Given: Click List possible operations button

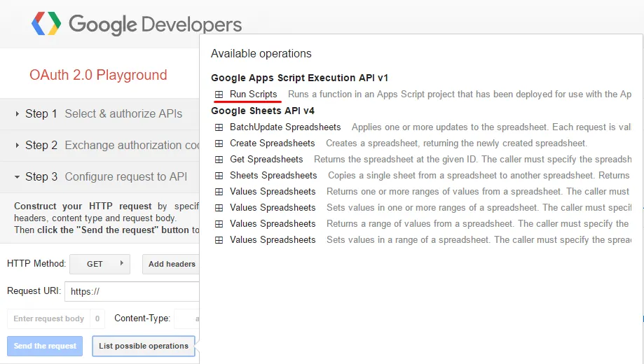Looking at the screenshot, I should pos(144,346).
